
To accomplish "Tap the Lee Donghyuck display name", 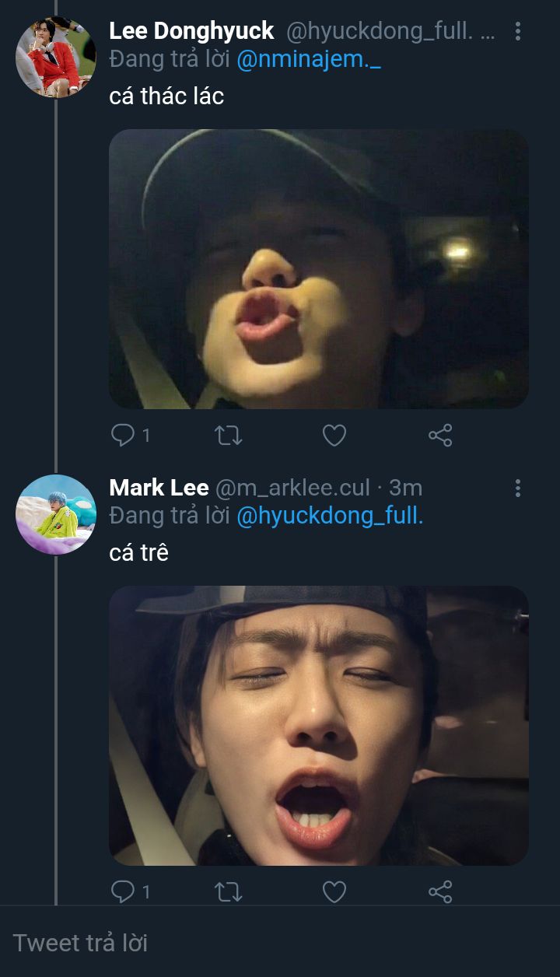I will (x=191, y=31).
